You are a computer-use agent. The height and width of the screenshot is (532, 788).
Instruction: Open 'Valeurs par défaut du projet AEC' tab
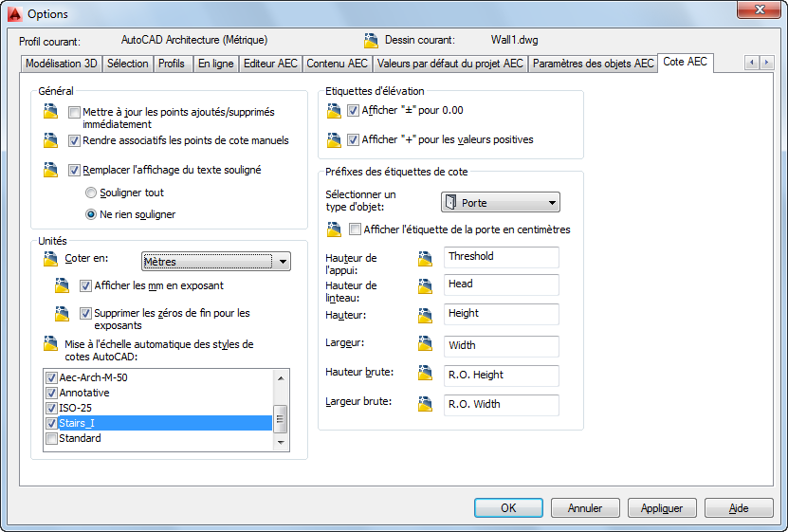tap(450, 64)
